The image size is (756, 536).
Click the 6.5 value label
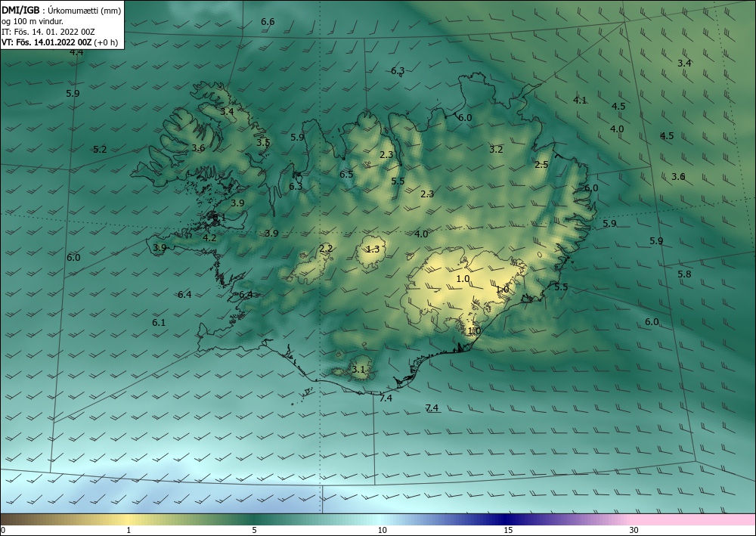(346, 175)
